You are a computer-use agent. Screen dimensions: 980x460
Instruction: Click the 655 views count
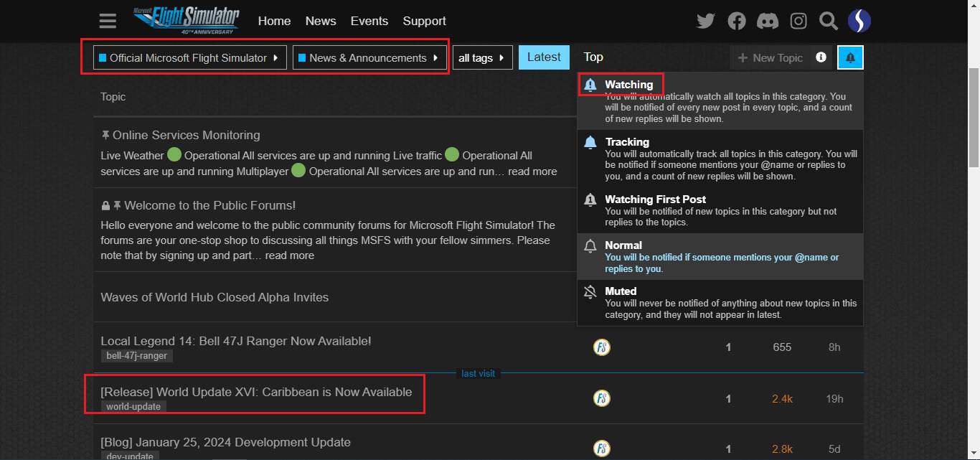tap(782, 347)
